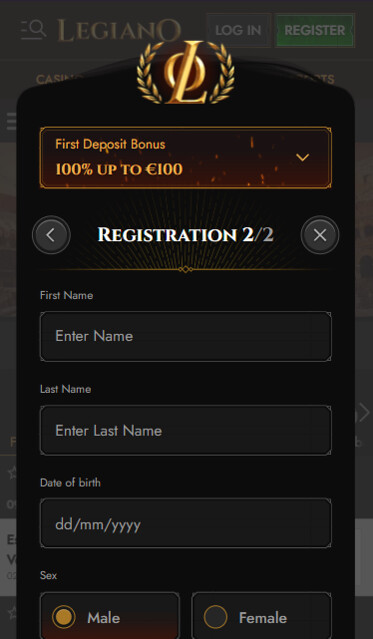Close the registration dialog with X
This screenshot has height=639, width=373.
tap(320, 235)
